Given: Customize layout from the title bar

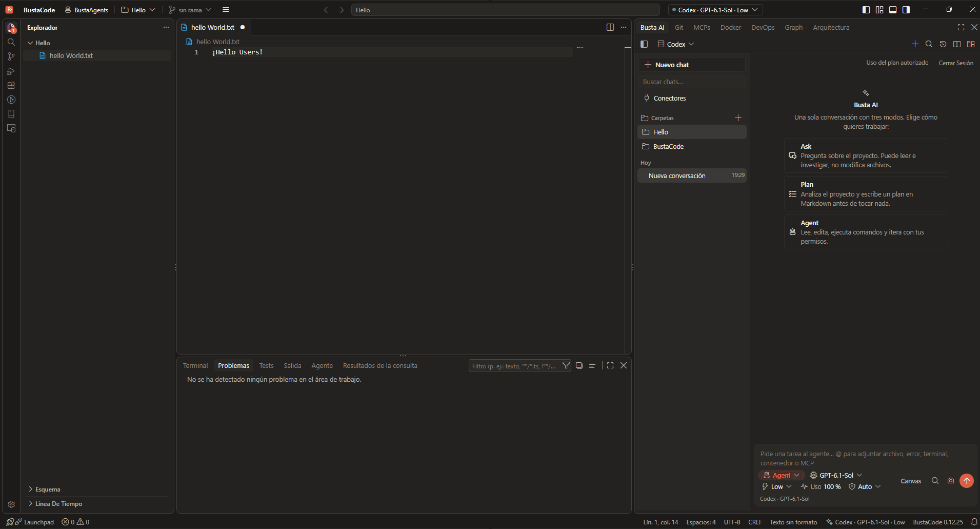Looking at the screenshot, I should coord(879,10).
